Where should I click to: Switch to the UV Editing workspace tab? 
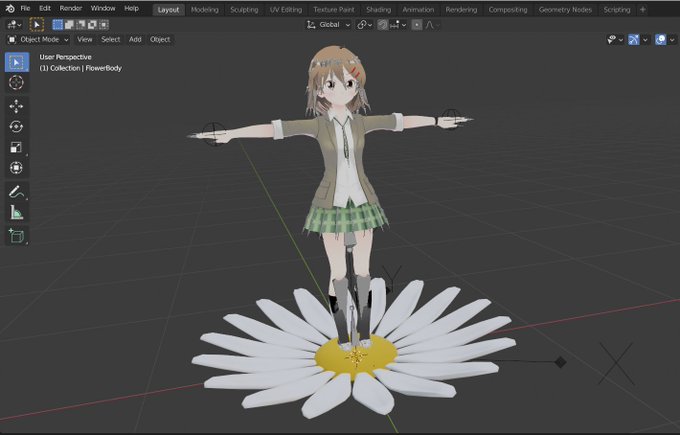pyautogui.click(x=286, y=10)
